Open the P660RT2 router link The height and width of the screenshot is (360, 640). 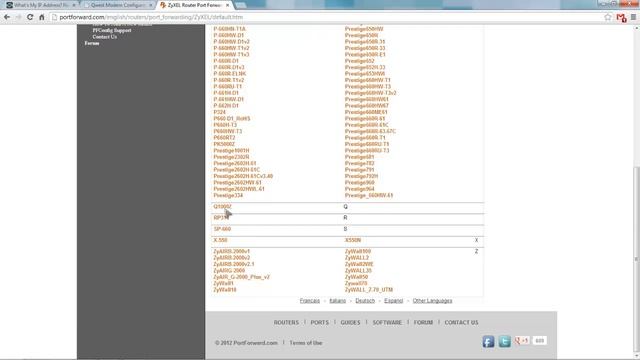click(x=224, y=138)
